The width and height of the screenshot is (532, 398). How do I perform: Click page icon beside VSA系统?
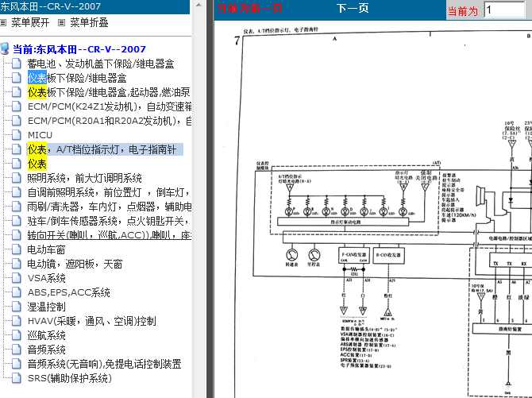[x=17, y=278]
